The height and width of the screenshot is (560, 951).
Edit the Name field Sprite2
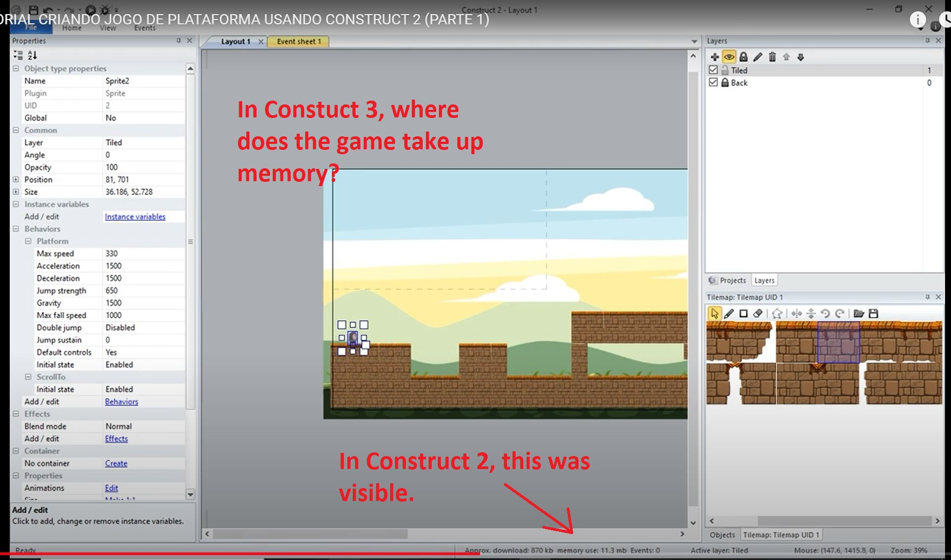tap(143, 81)
